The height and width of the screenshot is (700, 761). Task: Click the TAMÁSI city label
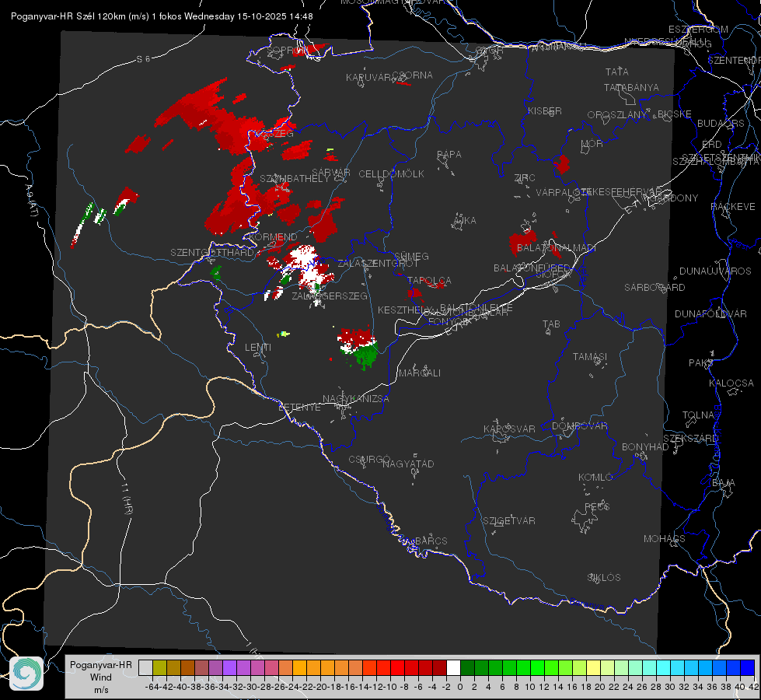[590, 357]
